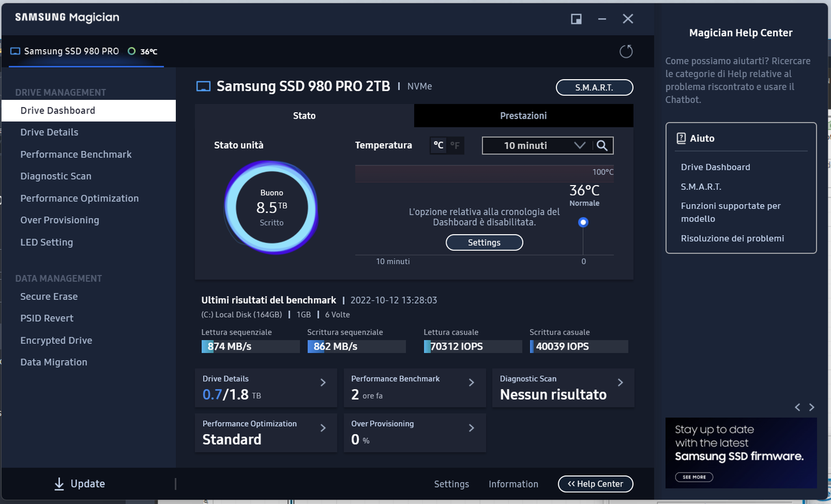
Task: Open Settings in bottom bar
Action: (451, 484)
